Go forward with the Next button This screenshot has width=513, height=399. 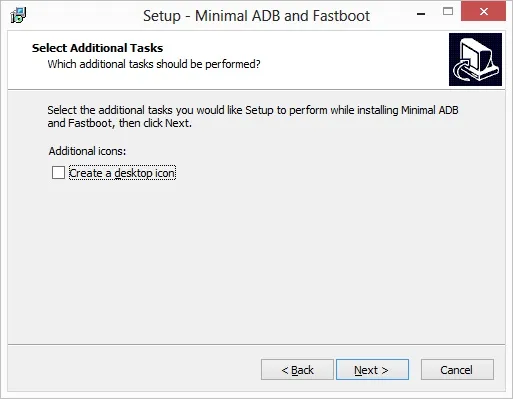372,369
